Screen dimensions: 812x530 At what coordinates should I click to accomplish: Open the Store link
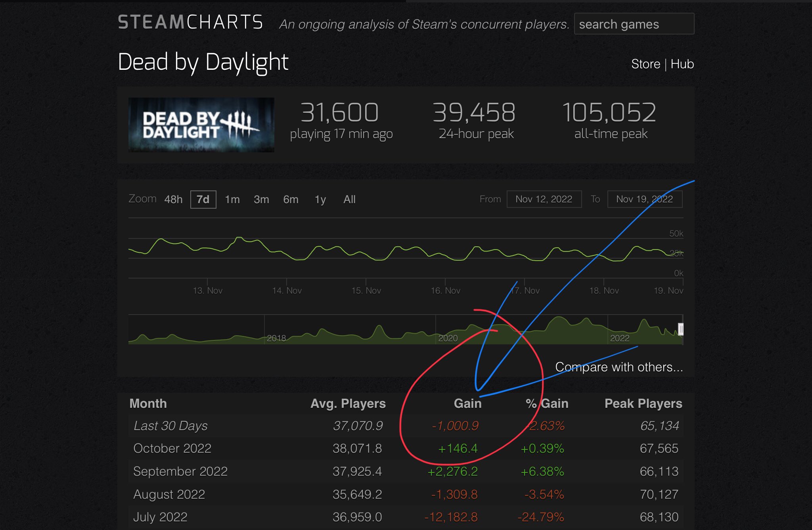click(645, 64)
